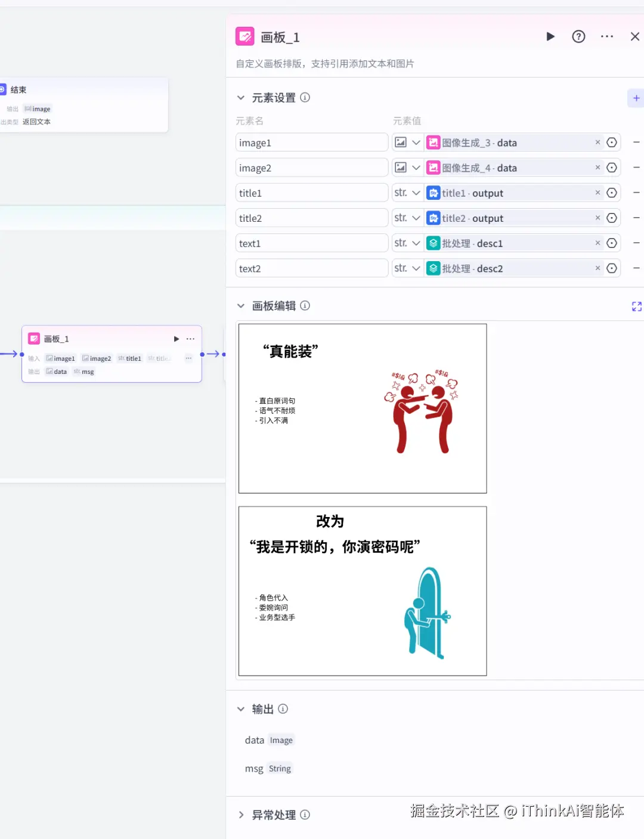644x839 pixels.
Task: Open the help question mark icon
Action: pos(578,36)
